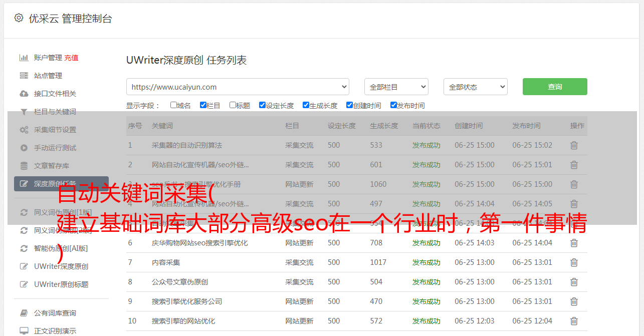Select 接口文件相关 menu item
Viewport: 644px width, 336px height.
[x=55, y=94]
